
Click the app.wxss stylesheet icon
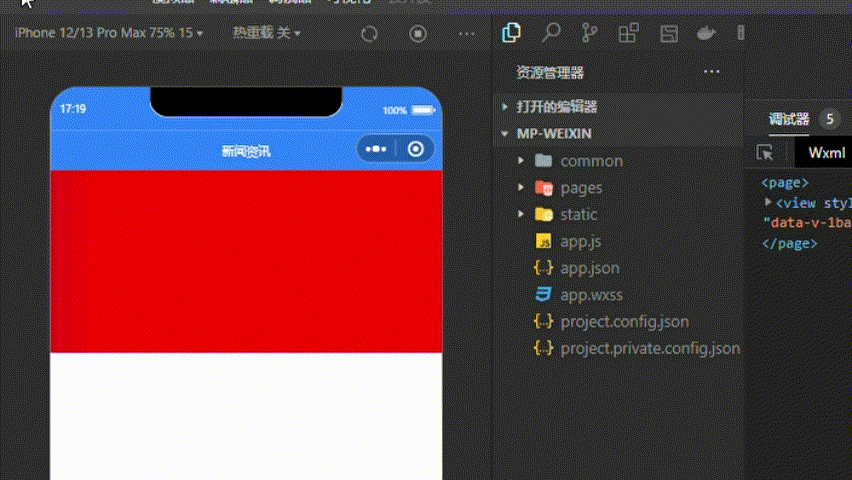pos(543,294)
